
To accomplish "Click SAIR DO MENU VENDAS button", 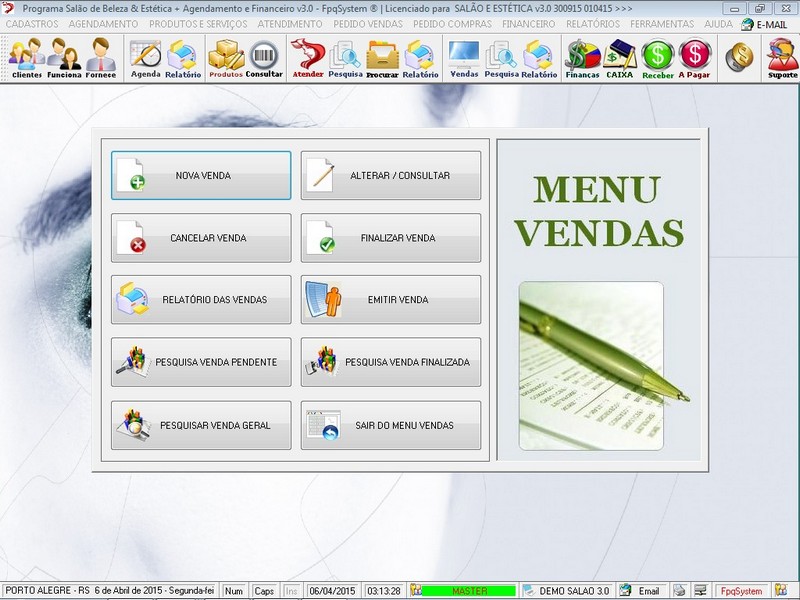I will (x=391, y=425).
